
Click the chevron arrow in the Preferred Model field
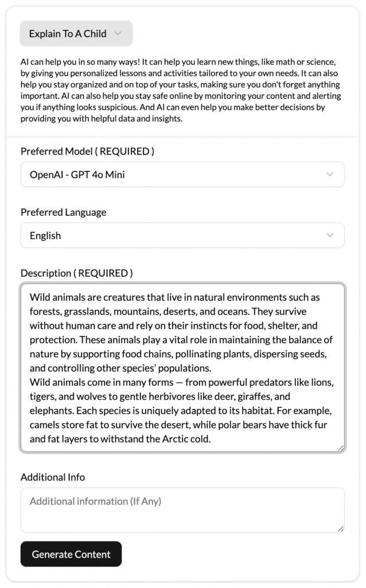(x=330, y=175)
